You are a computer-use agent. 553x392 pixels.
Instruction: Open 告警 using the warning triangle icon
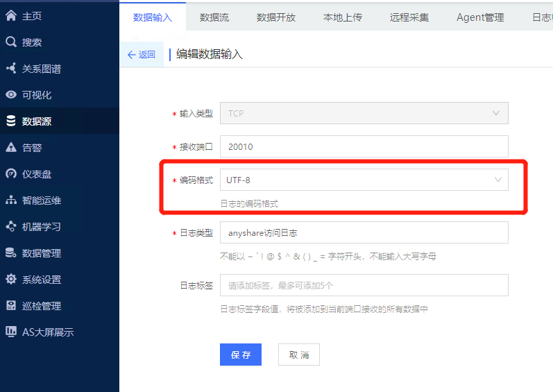coord(11,147)
